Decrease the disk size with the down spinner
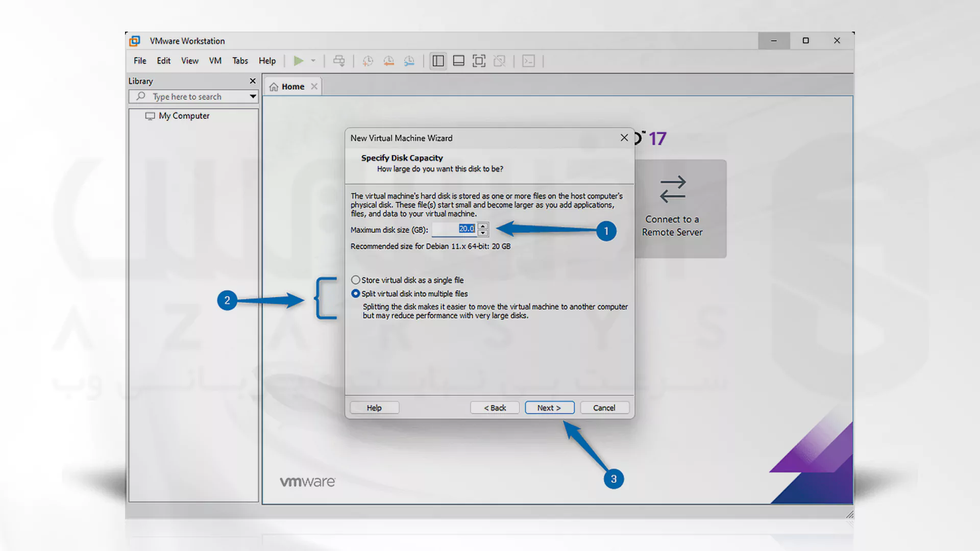The width and height of the screenshot is (980, 551). point(483,233)
